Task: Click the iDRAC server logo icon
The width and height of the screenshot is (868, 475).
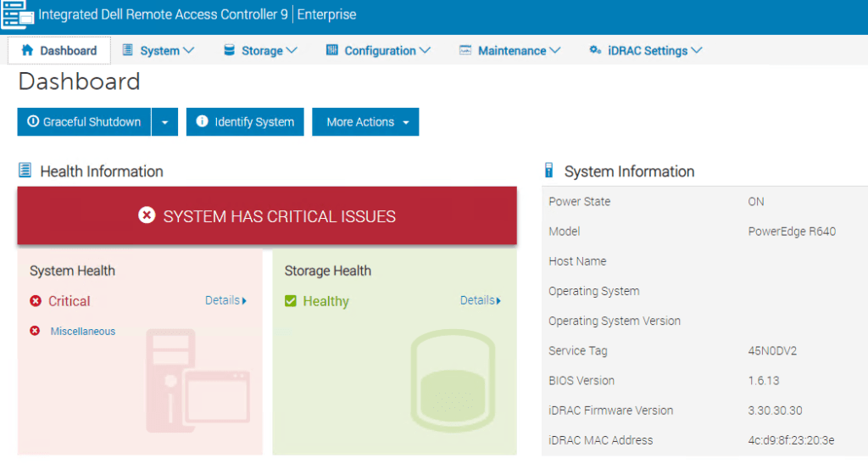Action: tap(17, 14)
